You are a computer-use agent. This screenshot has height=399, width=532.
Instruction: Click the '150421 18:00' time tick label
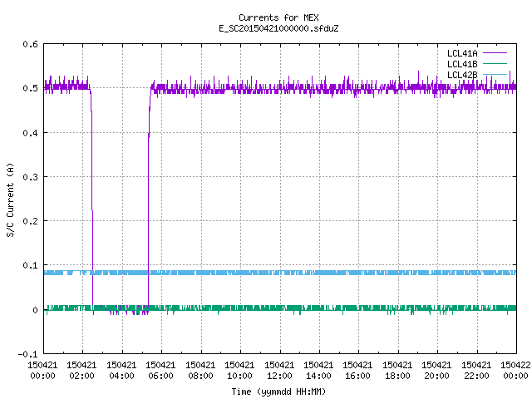(397, 371)
